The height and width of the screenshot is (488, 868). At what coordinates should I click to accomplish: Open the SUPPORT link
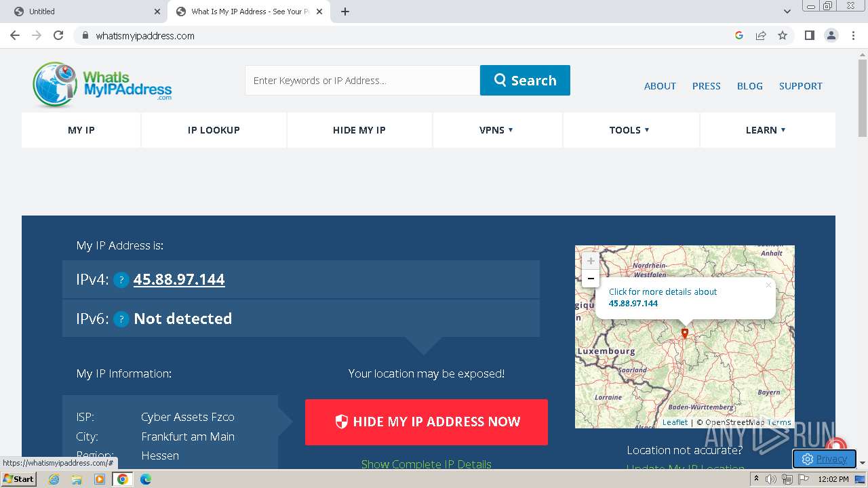point(800,86)
